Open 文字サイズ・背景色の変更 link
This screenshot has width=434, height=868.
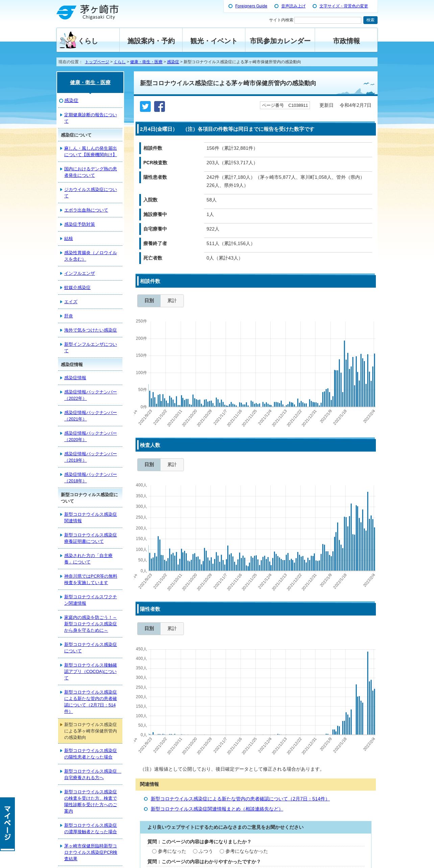coord(343,6)
